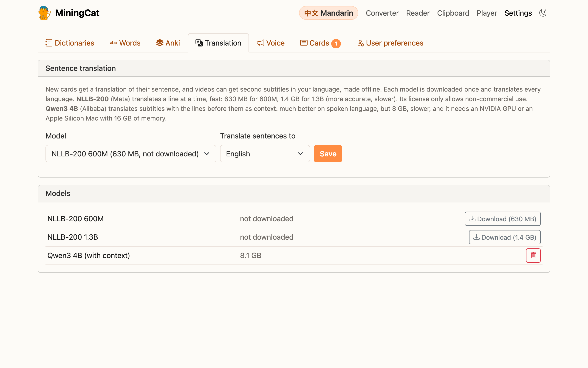Viewport: 588px width, 368px height.
Task: Download the NLLB-200 1.3B model (1.4 GB)
Action: [505, 237]
